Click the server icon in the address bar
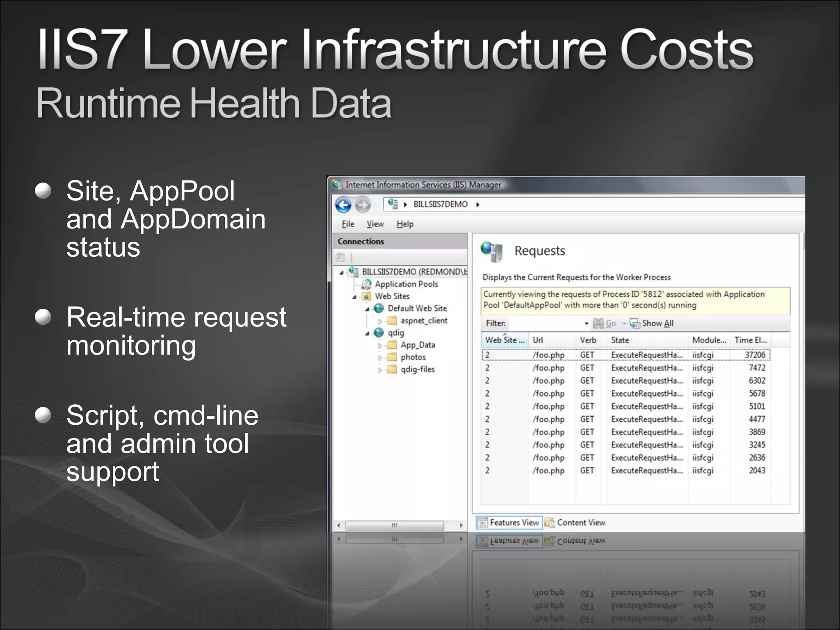The image size is (840, 630). 393,204
